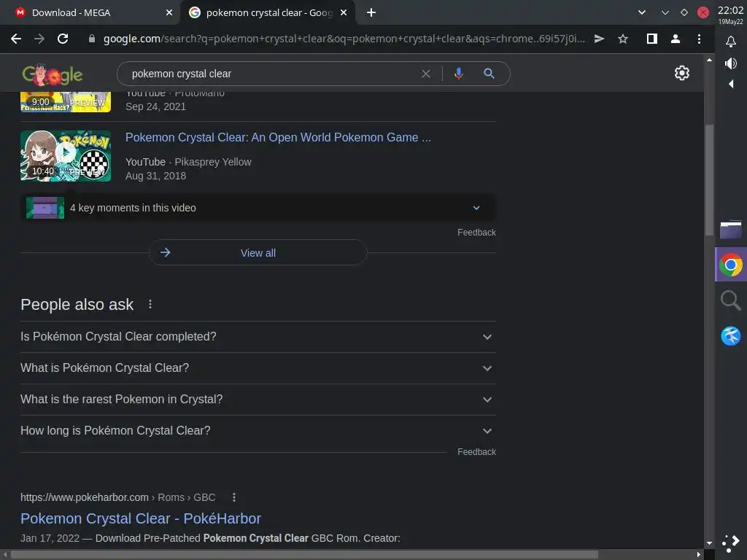The height and width of the screenshot is (560, 747).
Task: Open the pokeharbor result options menu
Action: point(233,497)
